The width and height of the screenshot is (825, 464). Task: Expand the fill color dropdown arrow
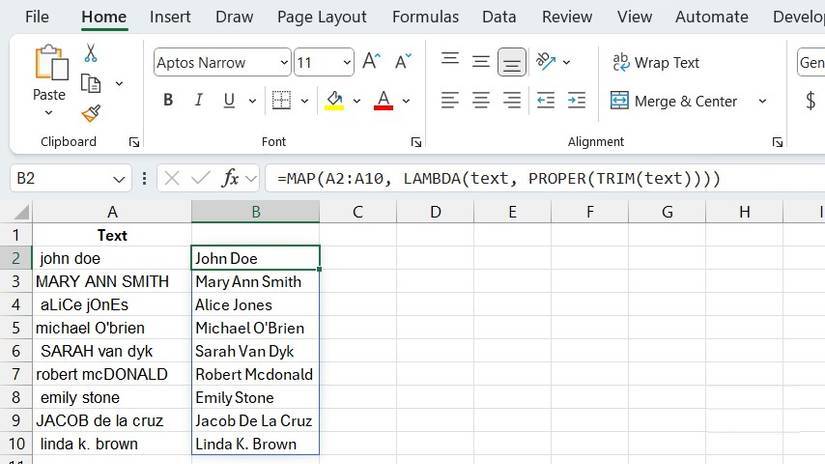pos(357,101)
